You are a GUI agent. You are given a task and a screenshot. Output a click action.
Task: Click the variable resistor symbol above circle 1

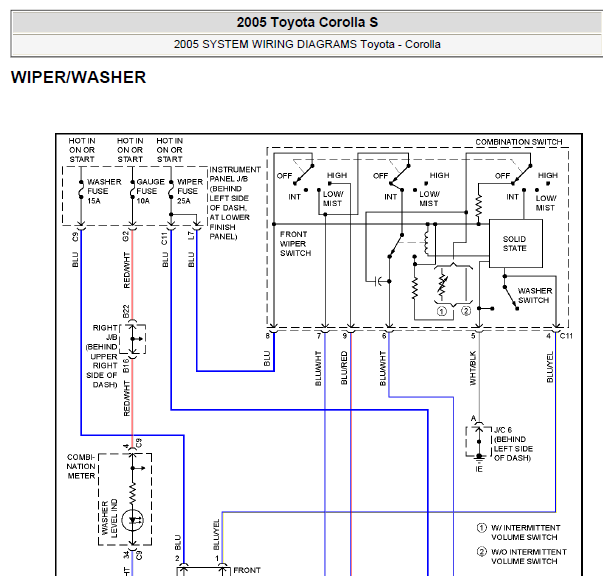(442, 284)
